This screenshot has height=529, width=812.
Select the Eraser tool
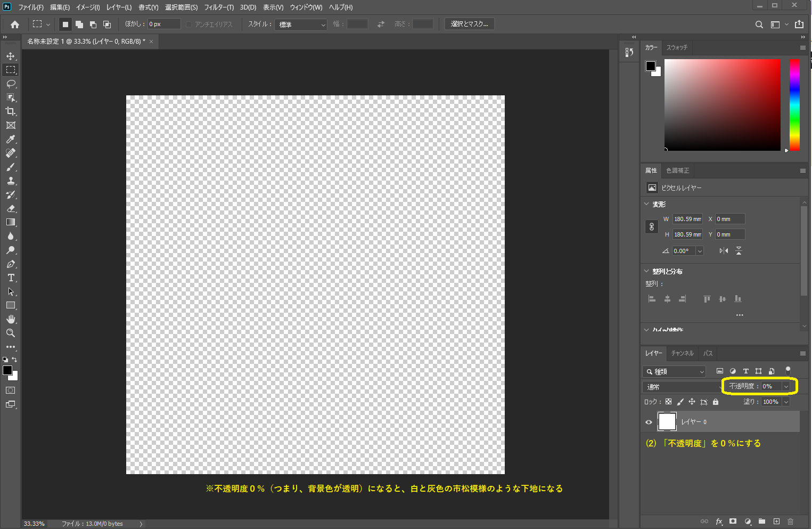tap(11, 208)
